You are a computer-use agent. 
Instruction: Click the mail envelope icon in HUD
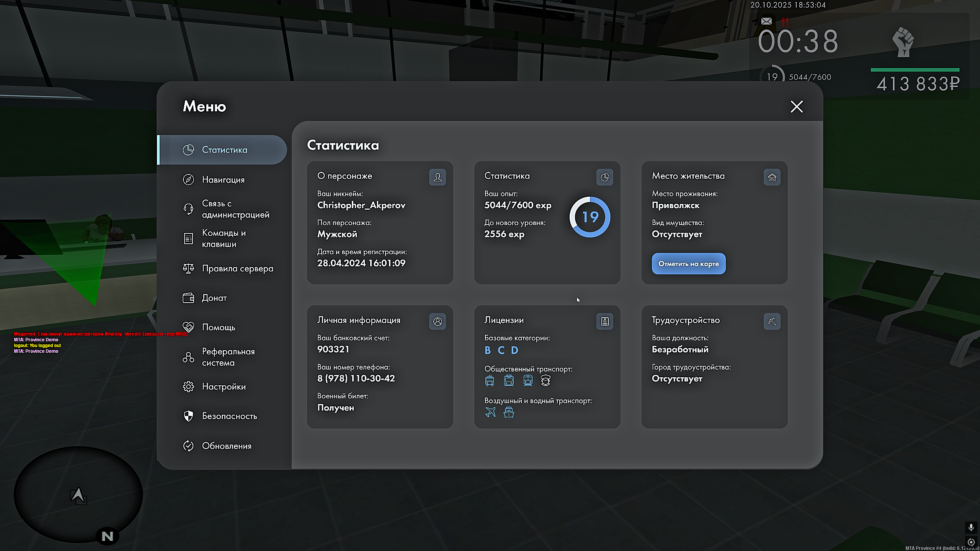pyautogui.click(x=766, y=21)
